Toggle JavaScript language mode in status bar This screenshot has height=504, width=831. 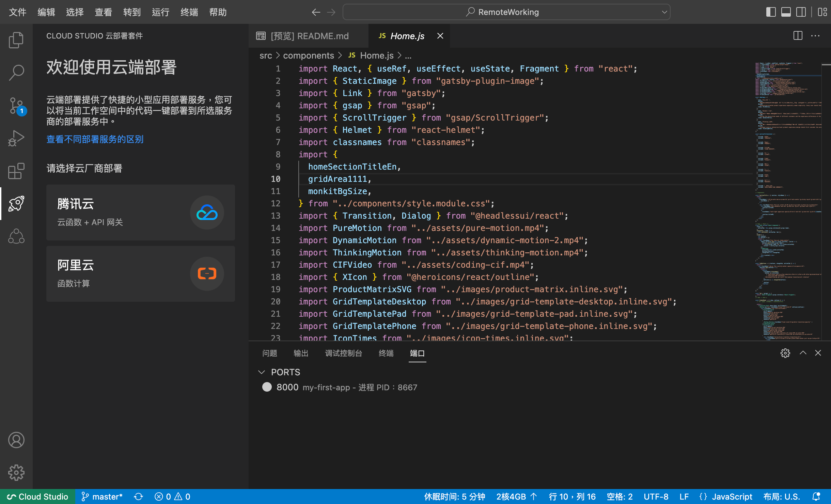(x=727, y=496)
